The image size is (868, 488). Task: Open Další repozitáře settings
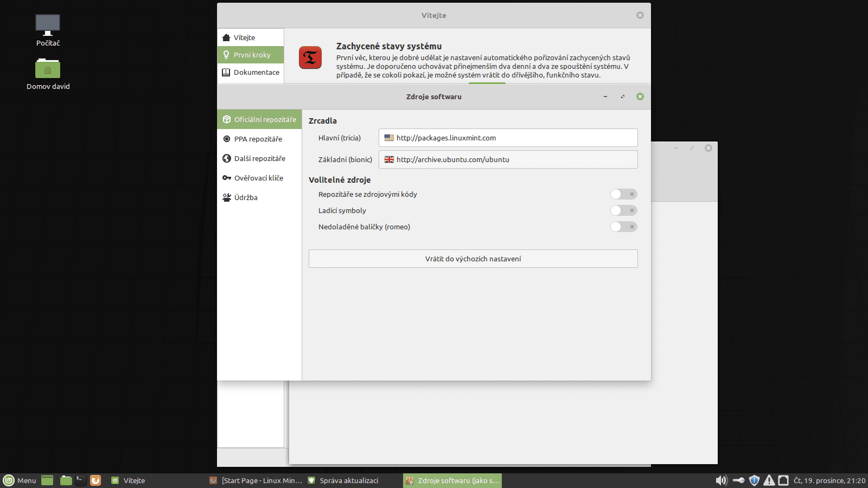coord(259,158)
